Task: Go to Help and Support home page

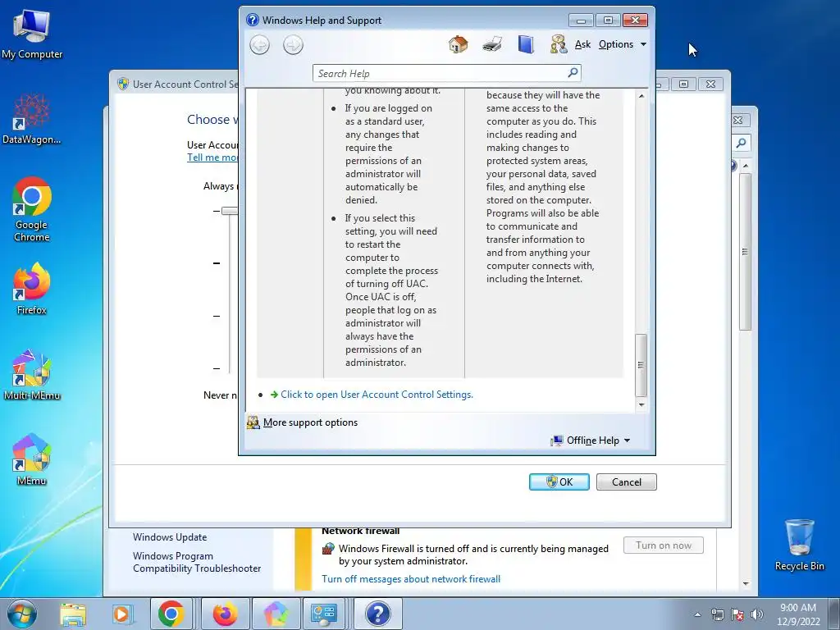Action: 458,44
